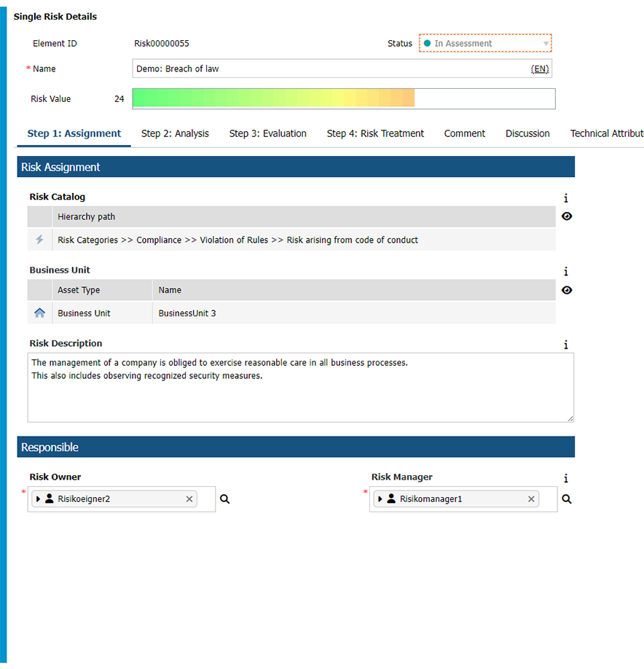Toggle the eye icon on the Hierarchy path header
644x669 pixels.
566,216
